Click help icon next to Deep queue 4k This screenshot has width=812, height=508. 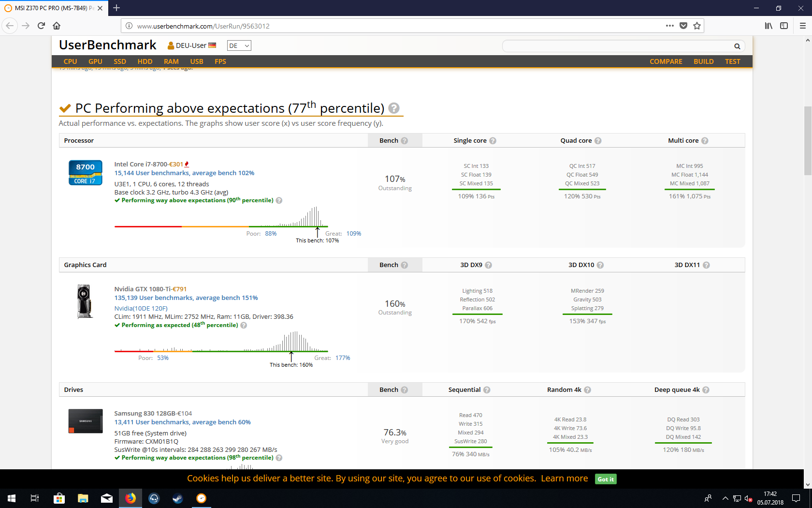[706, 390]
